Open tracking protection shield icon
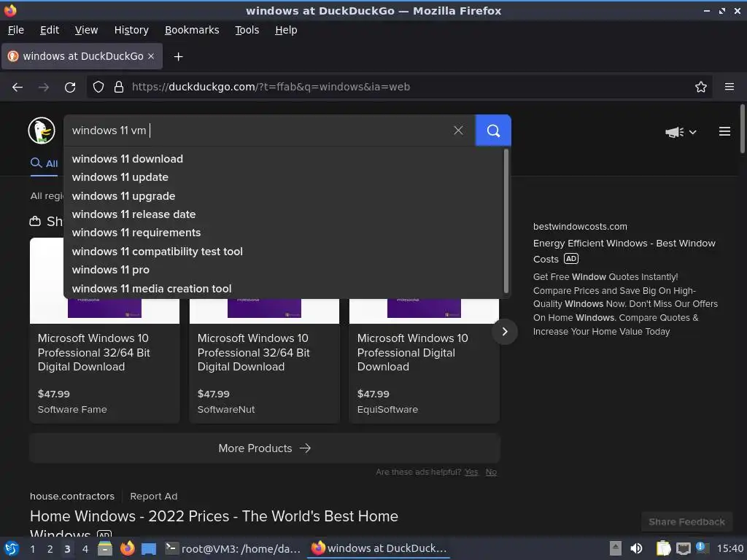 [x=98, y=87]
